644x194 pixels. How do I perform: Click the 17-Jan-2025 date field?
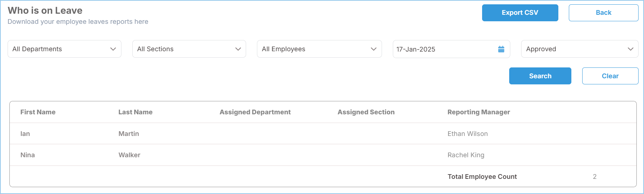pos(445,49)
